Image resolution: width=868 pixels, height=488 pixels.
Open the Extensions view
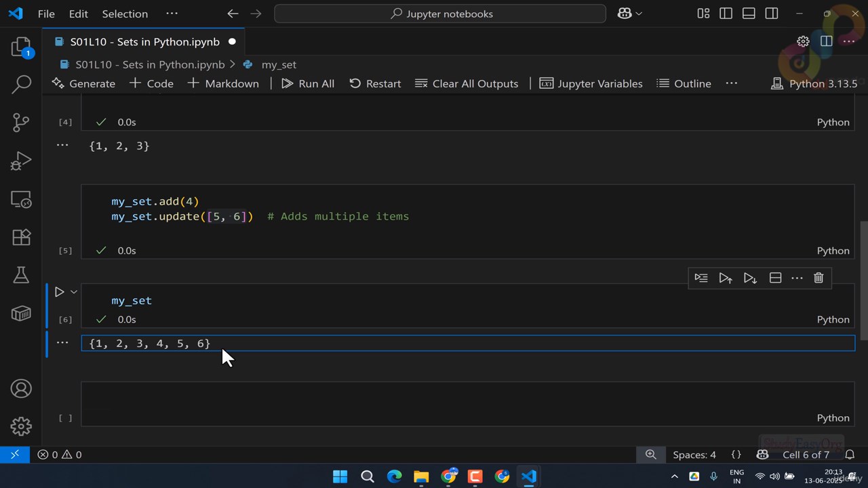click(x=21, y=237)
